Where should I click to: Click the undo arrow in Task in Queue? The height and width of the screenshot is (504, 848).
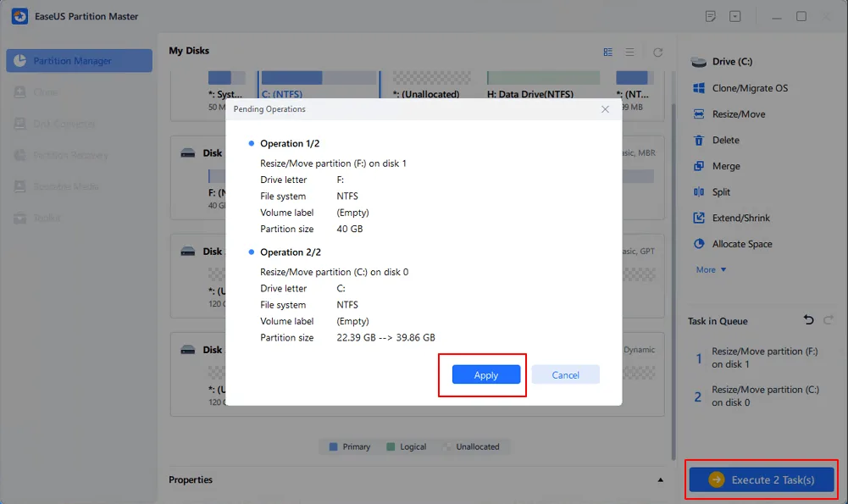click(x=808, y=320)
